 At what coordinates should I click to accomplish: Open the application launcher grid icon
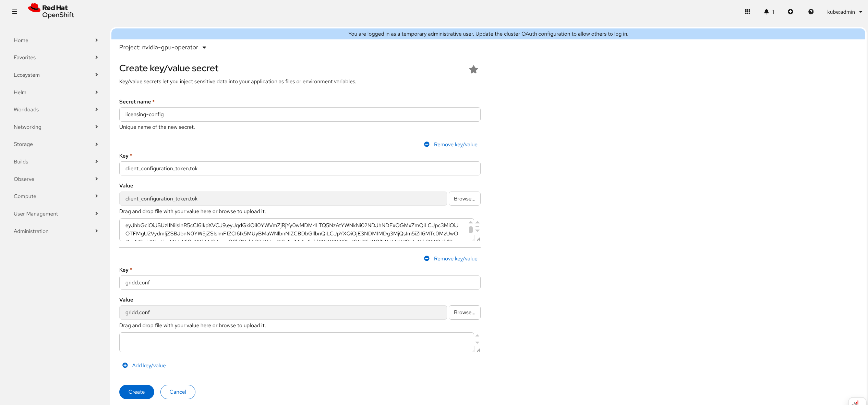[x=747, y=12]
